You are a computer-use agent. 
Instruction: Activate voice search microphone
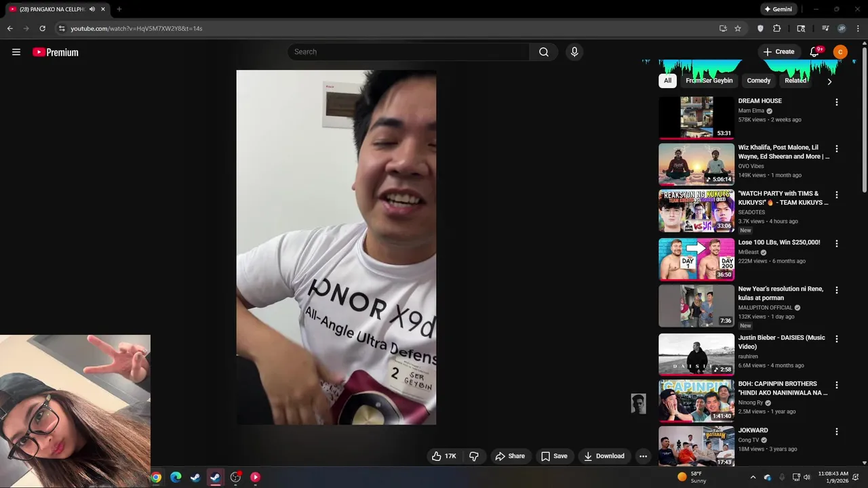[574, 52]
